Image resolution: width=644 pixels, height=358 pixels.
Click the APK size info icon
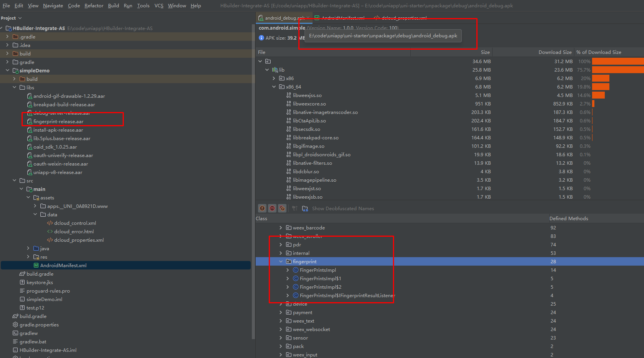pos(261,38)
